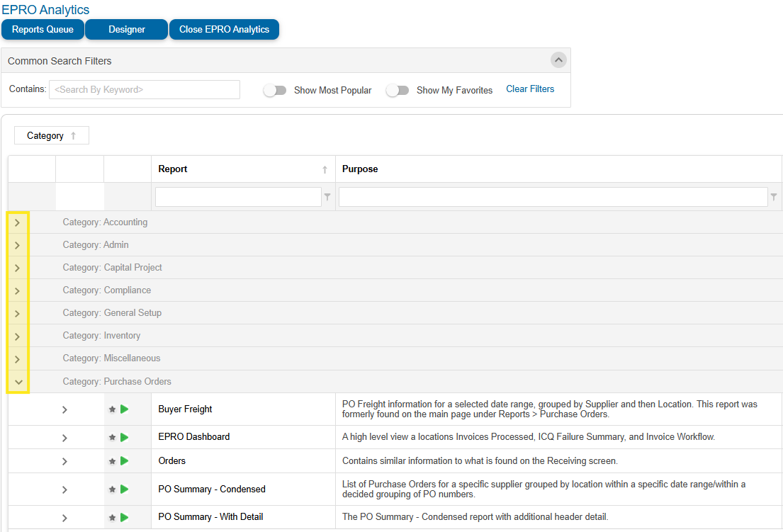
Task: Collapse the Purchase Orders category
Action: coord(18,382)
